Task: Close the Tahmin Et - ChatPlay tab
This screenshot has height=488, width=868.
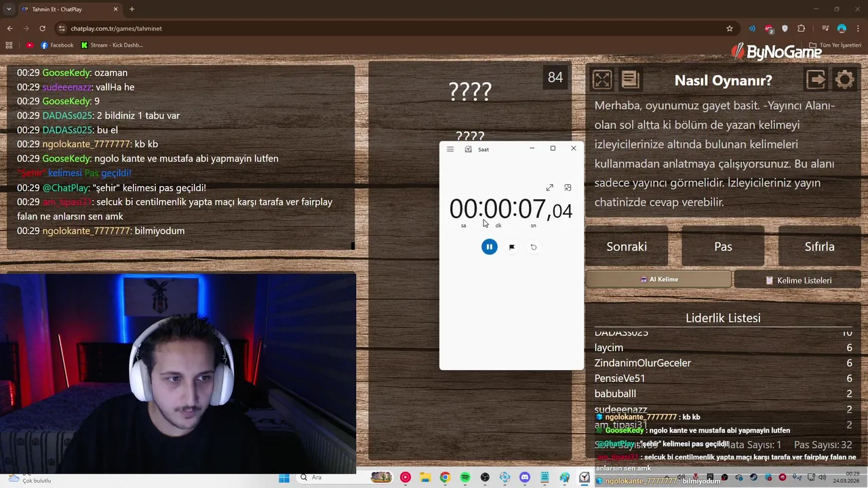Action: [x=115, y=9]
